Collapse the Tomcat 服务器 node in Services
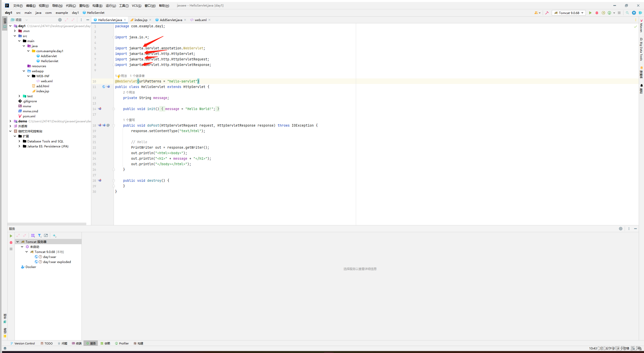 [18, 242]
